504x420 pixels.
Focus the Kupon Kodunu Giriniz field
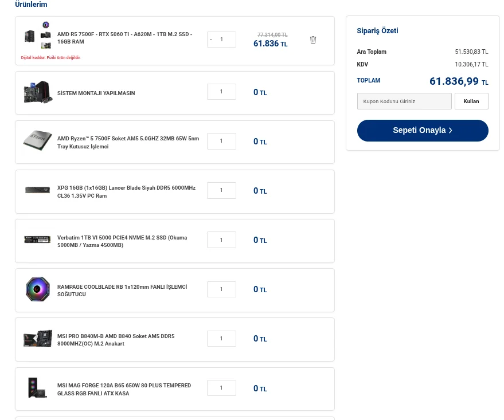(404, 101)
